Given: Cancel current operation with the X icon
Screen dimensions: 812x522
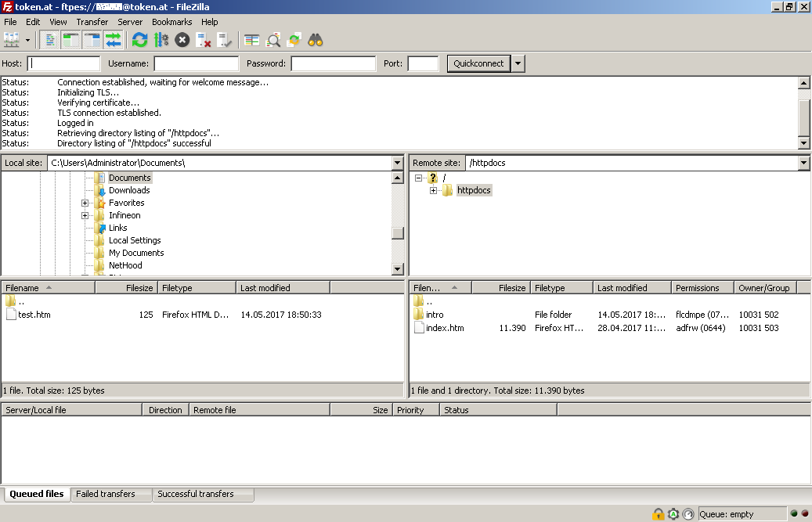Looking at the screenshot, I should coord(182,39).
